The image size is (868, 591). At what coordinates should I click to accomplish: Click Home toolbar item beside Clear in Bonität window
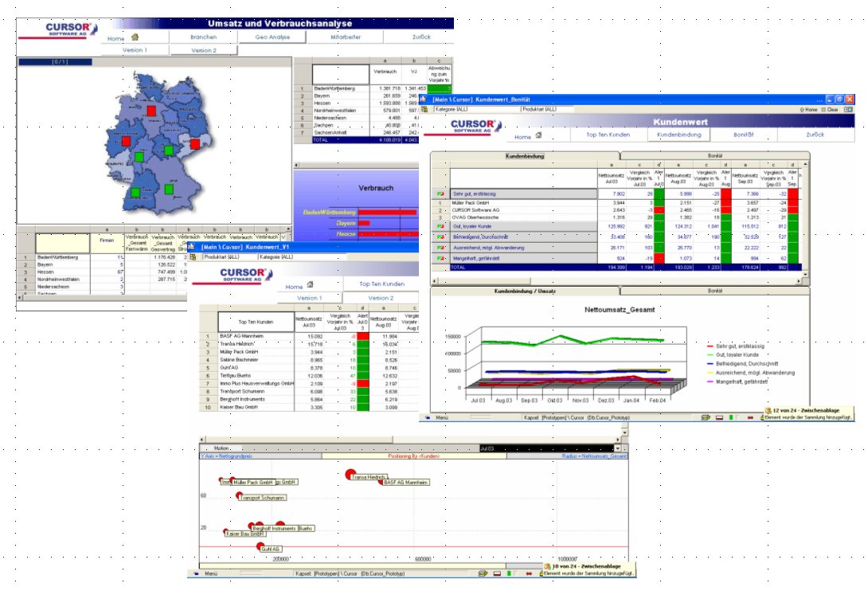pos(808,110)
